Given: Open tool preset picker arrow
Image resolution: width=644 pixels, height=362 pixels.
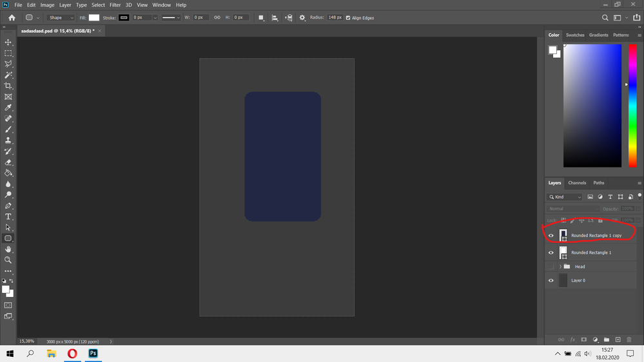Looking at the screenshot, I should point(38,17).
